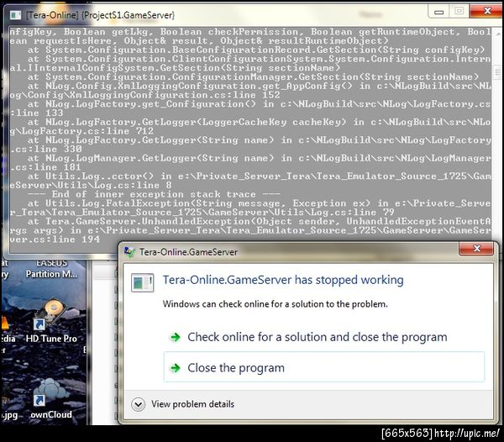This screenshot has height=442, width=504.
Task: Click 'End of inner exception stack trace' console line
Action: [x=154, y=194]
